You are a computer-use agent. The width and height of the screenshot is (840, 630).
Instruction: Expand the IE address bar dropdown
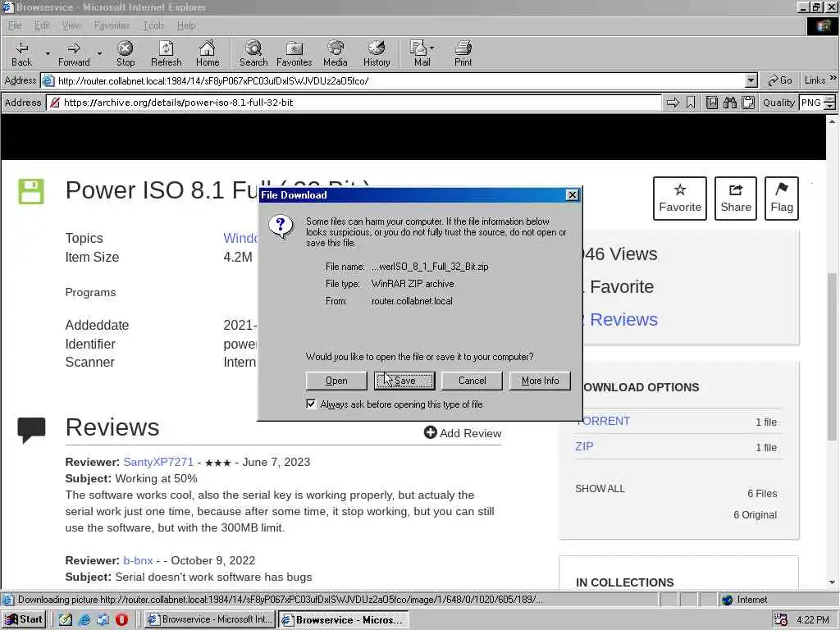tap(751, 81)
